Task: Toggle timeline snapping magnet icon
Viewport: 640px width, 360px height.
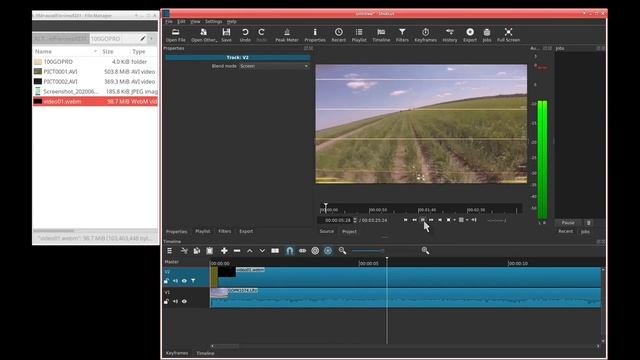Action: click(x=289, y=251)
